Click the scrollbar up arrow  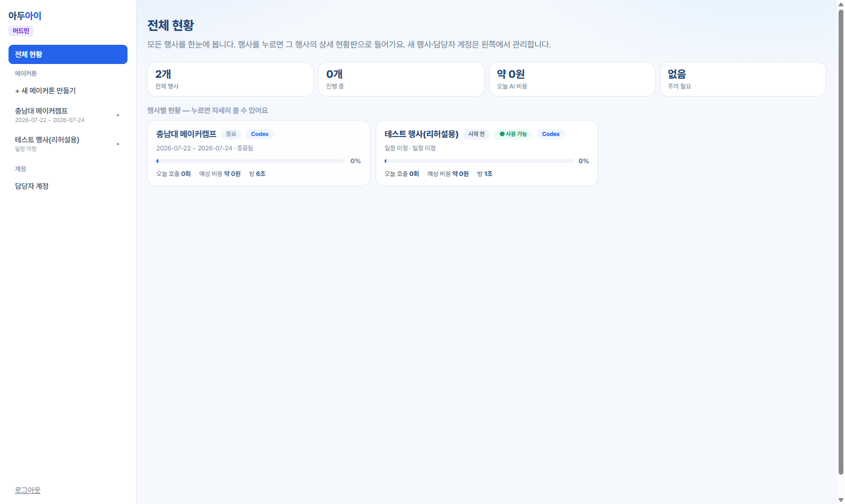coord(841,4)
